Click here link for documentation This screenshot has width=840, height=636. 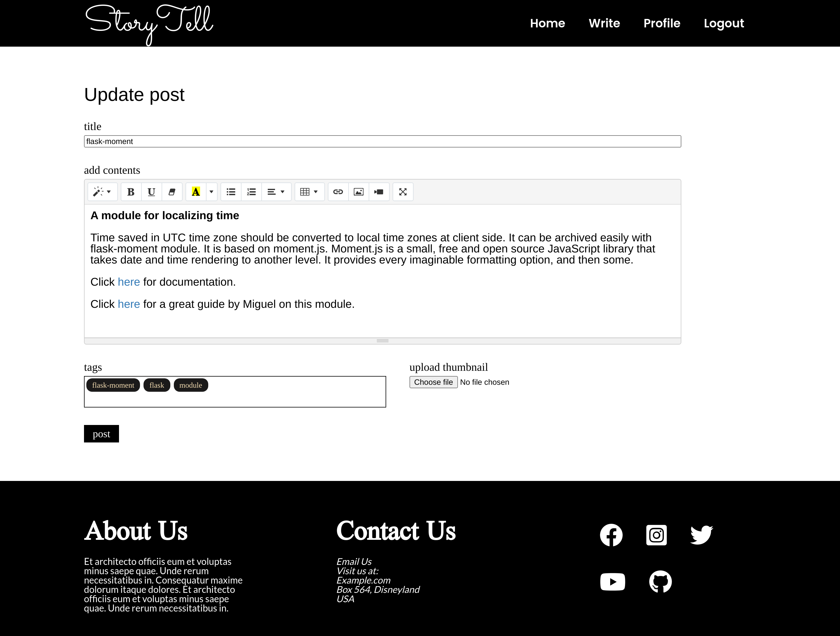click(x=129, y=281)
